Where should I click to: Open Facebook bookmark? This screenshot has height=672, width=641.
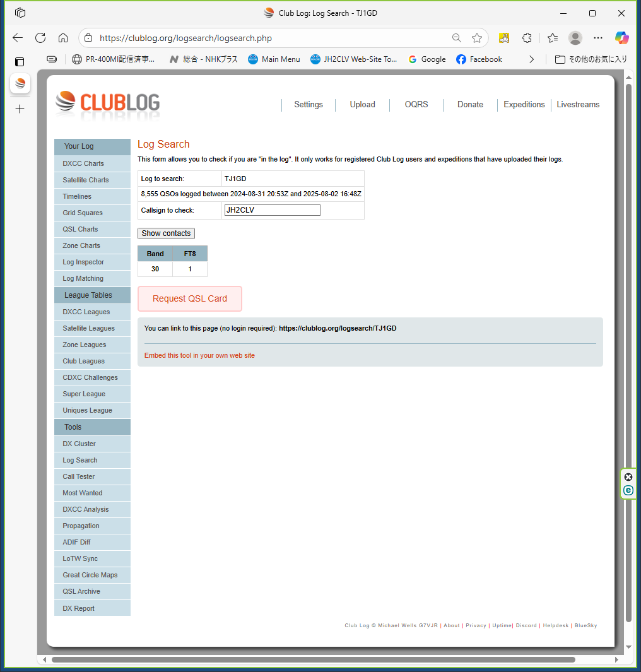pos(479,59)
